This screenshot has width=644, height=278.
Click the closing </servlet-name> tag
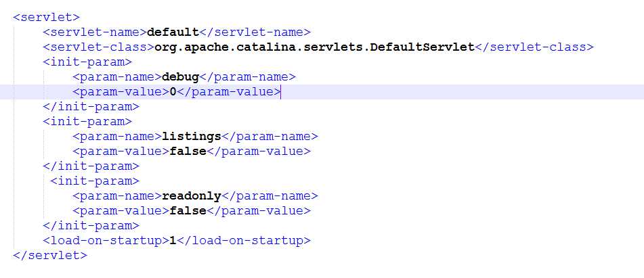pos(255,32)
